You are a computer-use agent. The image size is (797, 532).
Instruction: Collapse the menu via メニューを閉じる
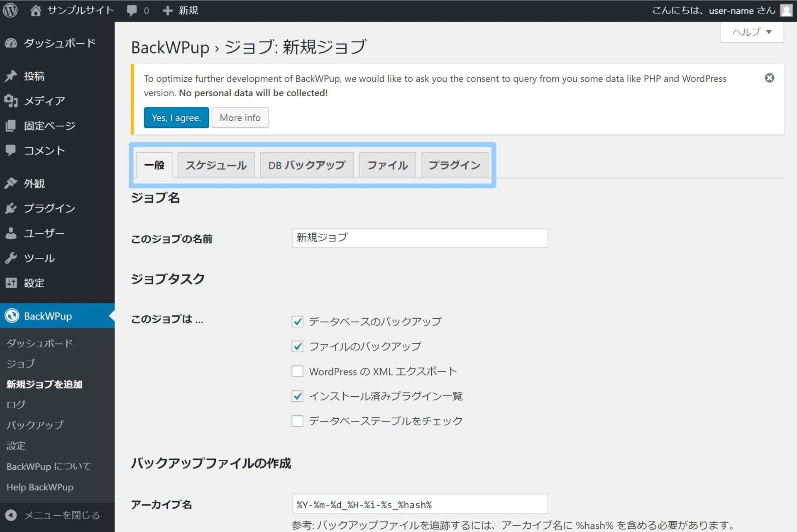click(x=61, y=515)
